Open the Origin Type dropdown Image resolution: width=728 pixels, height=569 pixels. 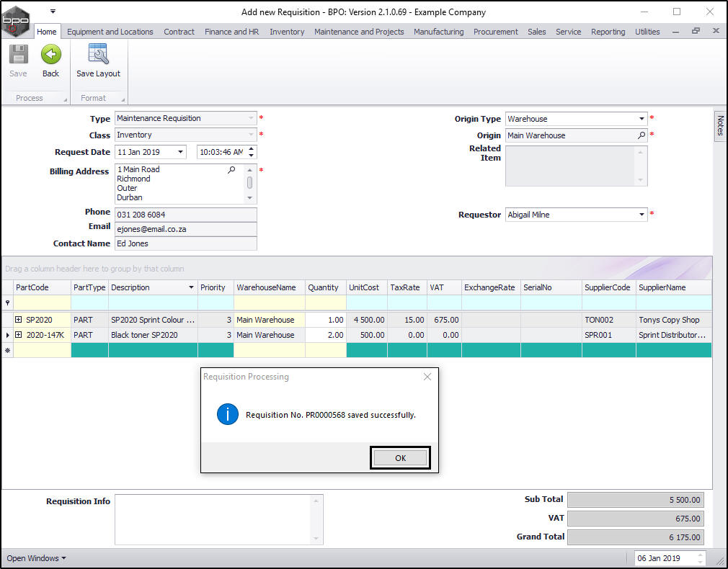(642, 119)
